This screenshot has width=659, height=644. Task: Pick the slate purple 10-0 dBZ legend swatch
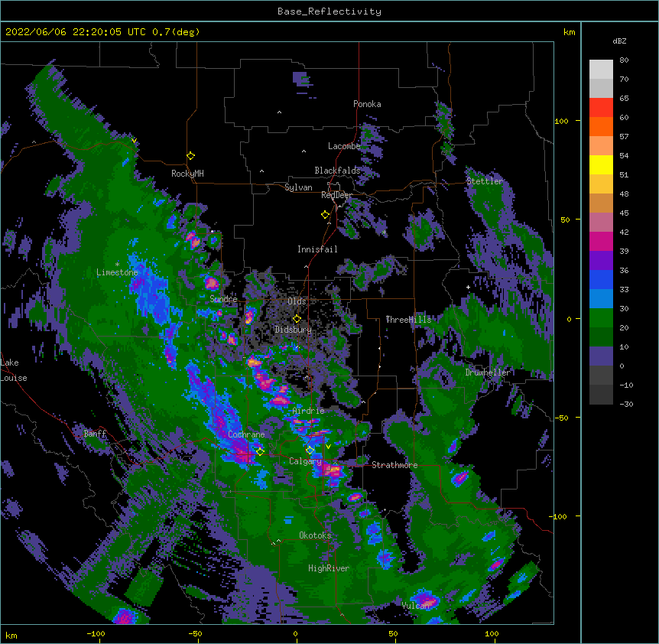coord(601,356)
